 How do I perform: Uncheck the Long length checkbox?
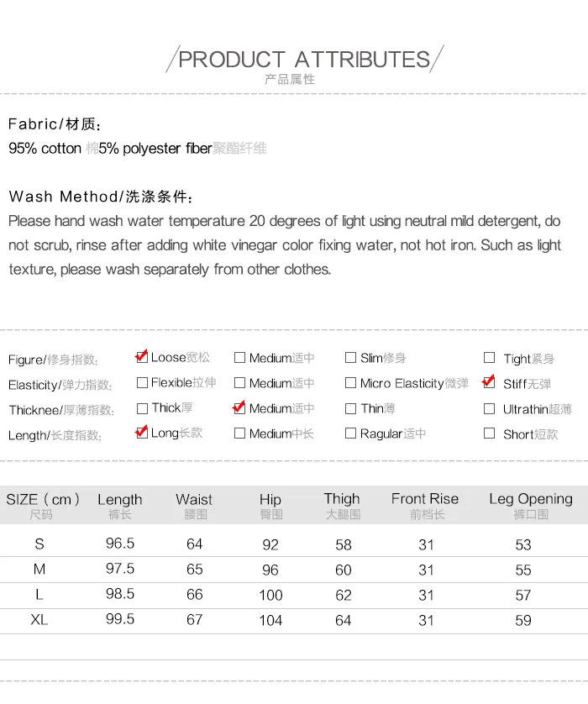(142, 433)
